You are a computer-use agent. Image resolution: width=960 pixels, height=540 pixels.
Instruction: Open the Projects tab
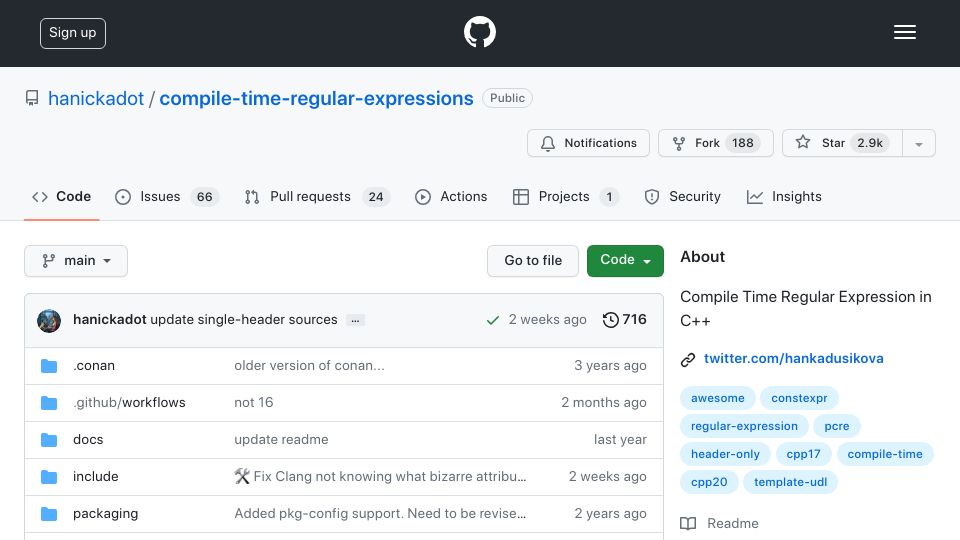click(x=566, y=197)
